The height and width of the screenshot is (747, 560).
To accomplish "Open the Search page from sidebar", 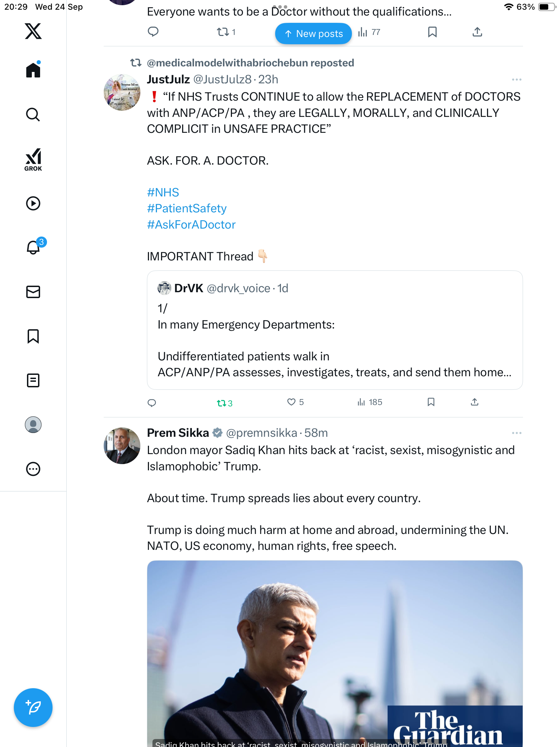I will [33, 114].
